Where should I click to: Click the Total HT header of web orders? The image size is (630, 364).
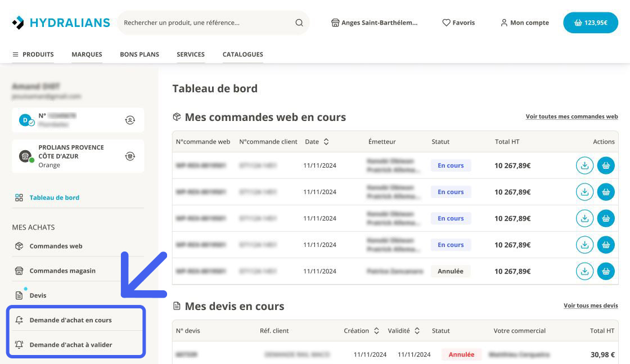507,142
